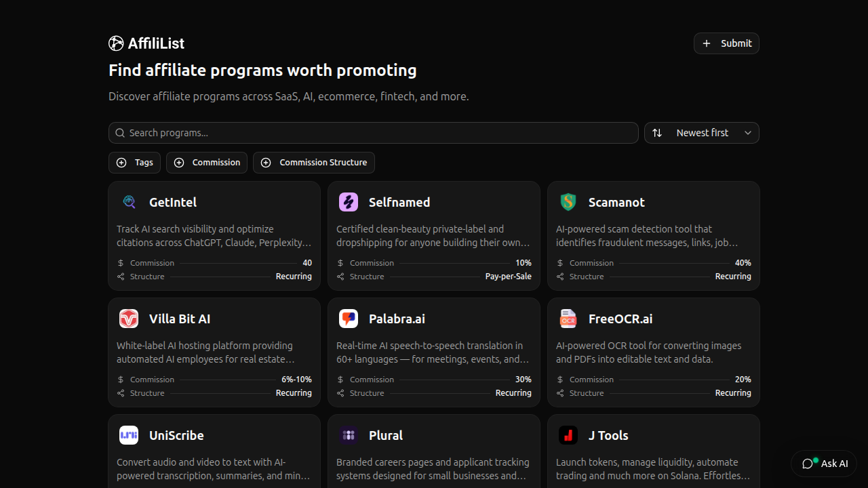Click the AffiliList logo icon
868x488 pixels.
[116, 43]
